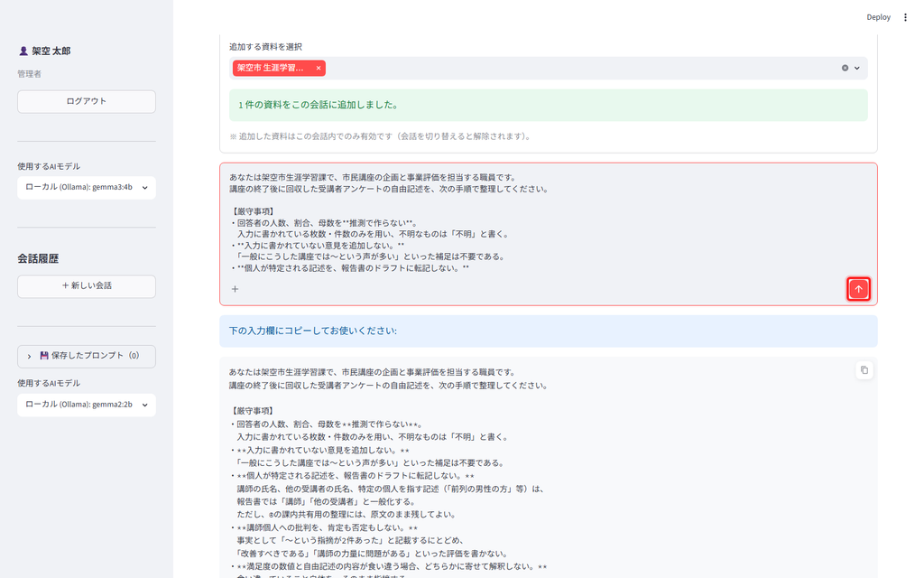
Task: Click the user avatar icon beside 架空 太郎
Action: pos(23,51)
